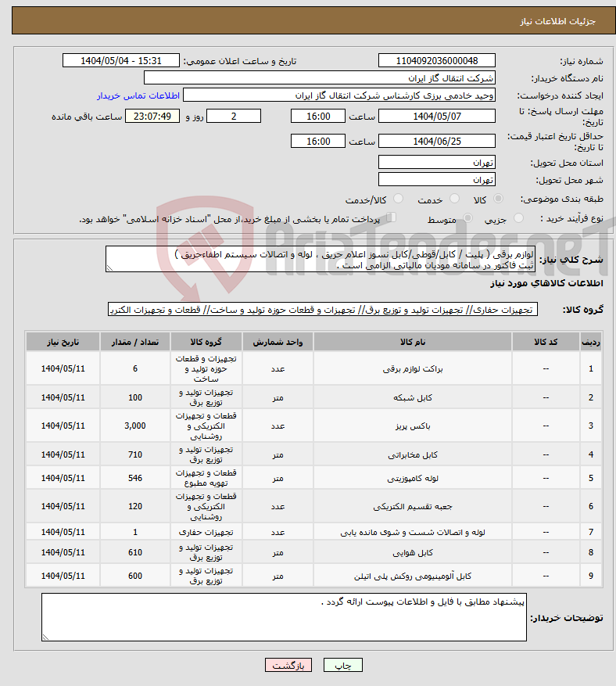The width and height of the screenshot is (616, 686).
Task: Click the تهویه مطبوع group cell
Action: pos(206,478)
